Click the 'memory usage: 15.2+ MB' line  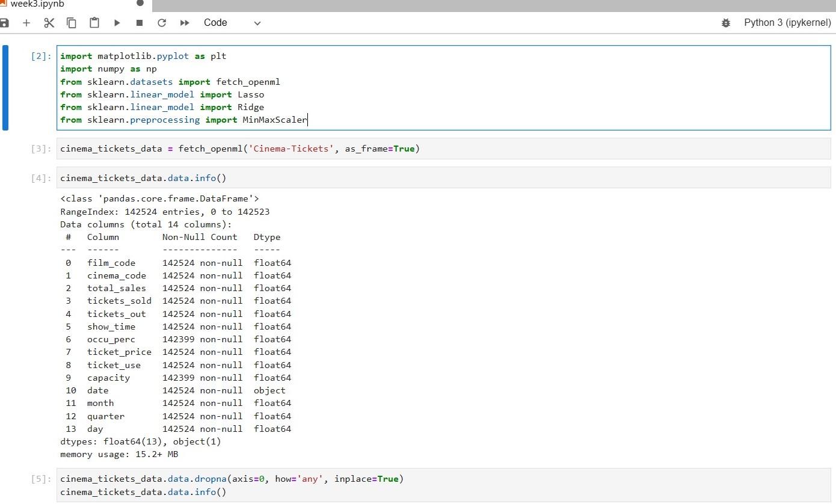pyautogui.click(x=119, y=454)
